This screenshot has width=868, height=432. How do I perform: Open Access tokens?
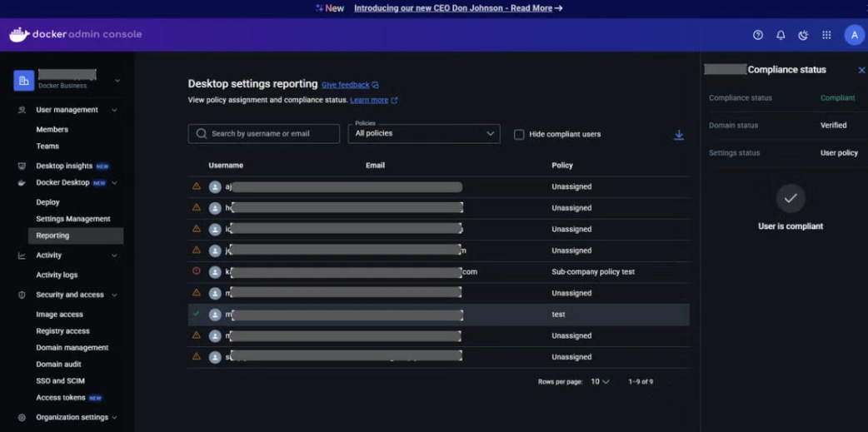coord(60,398)
